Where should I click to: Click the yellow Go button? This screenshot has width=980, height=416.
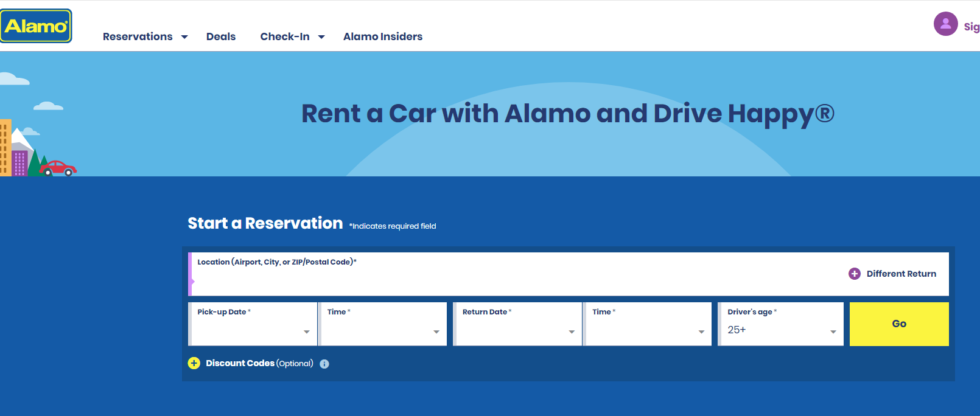(x=899, y=324)
